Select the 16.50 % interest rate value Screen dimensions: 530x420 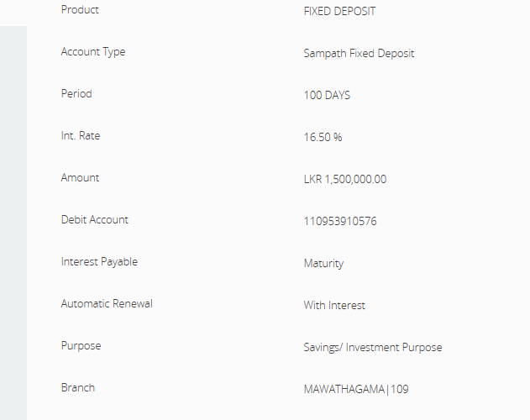point(323,138)
